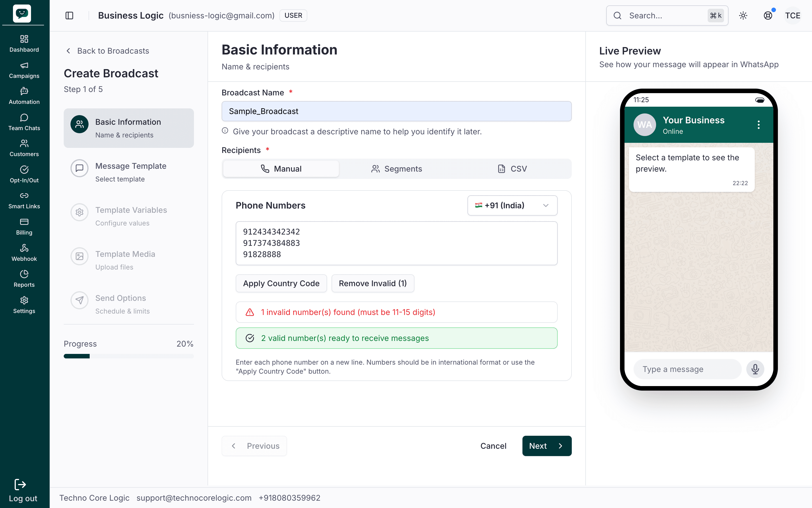
Task: Click Remove Invalid (1) button
Action: 373,283
